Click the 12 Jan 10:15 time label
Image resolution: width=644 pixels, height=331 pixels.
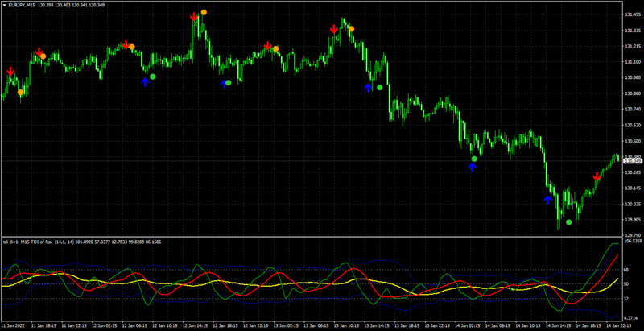[x=166, y=324]
